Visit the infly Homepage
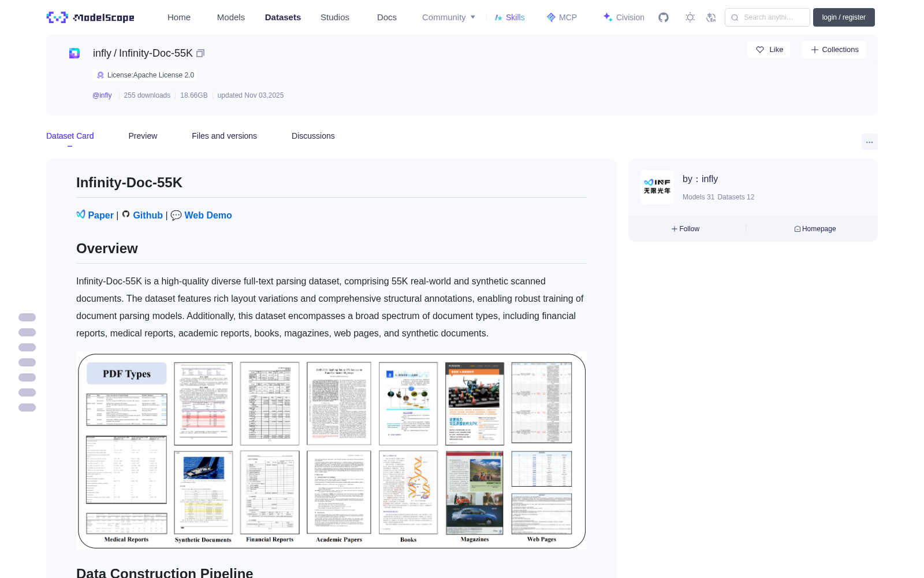924x578 pixels. coord(815,229)
